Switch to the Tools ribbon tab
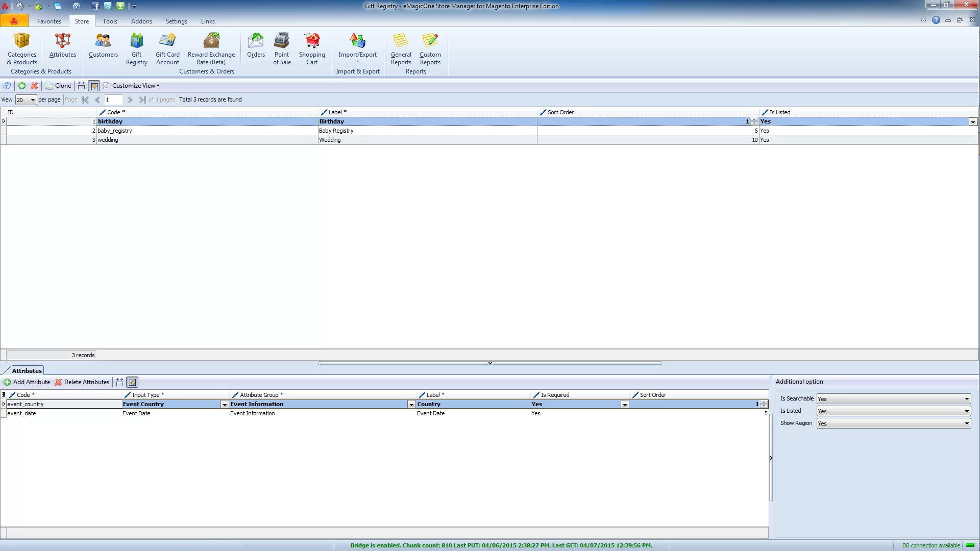The image size is (980, 551). point(110,21)
